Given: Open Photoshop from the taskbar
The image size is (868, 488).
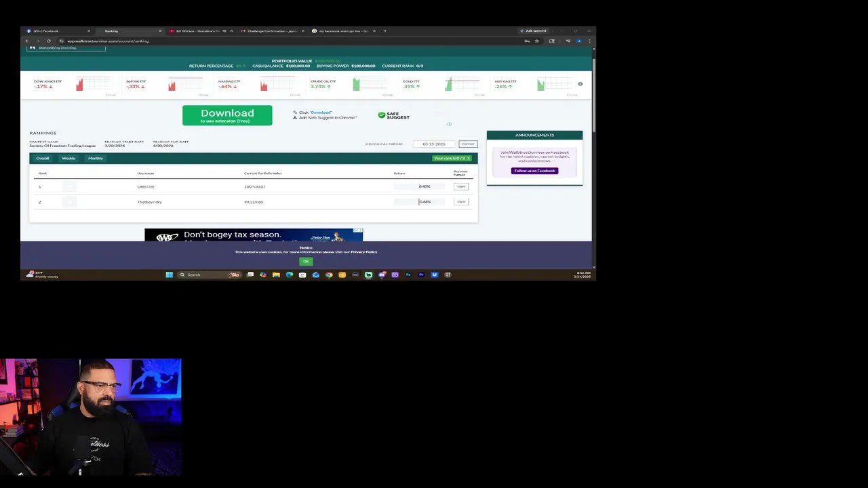Looking at the screenshot, I should click(408, 274).
